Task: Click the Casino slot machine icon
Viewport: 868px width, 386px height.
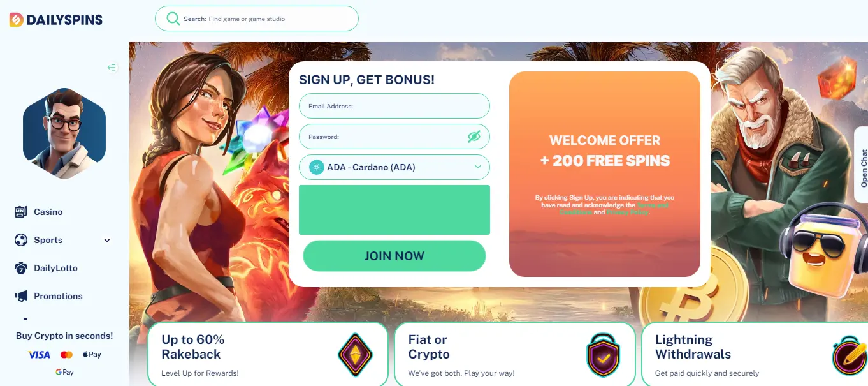Action: coord(21,212)
